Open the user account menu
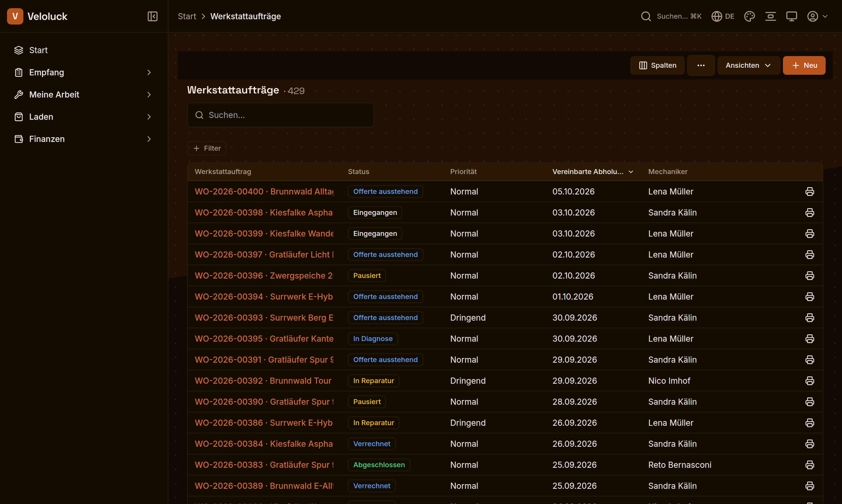The height and width of the screenshot is (504, 842). (817, 16)
